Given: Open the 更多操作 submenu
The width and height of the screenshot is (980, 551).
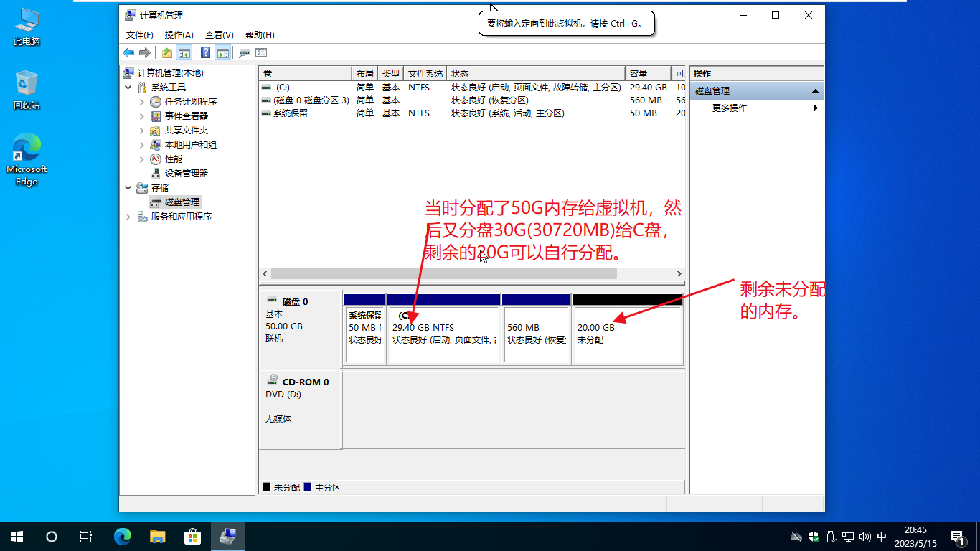Looking at the screenshot, I should [756, 108].
